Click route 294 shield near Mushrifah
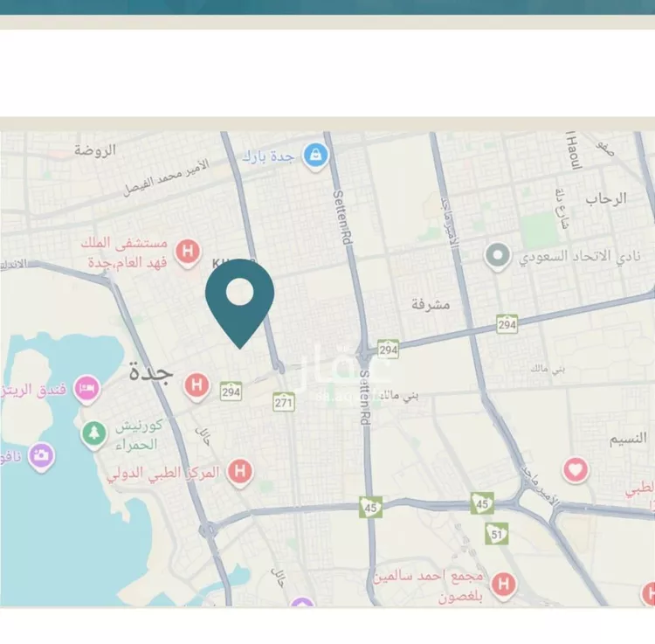 507,325
